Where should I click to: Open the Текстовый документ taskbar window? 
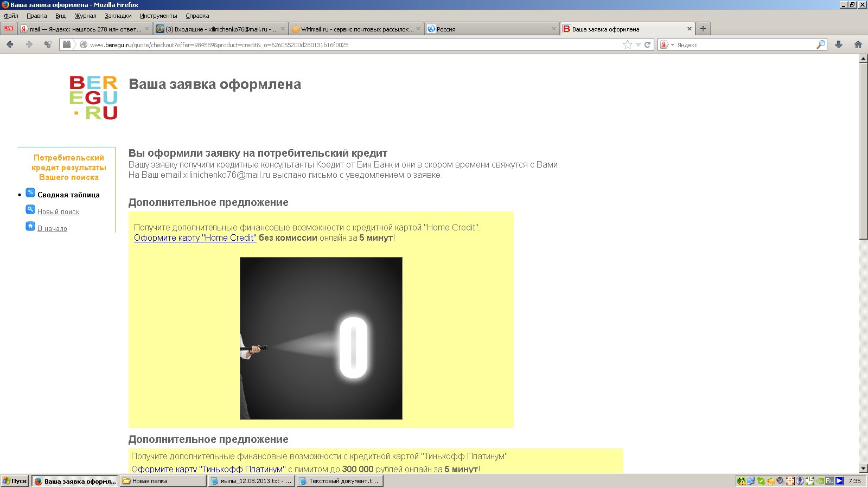[x=340, y=481]
